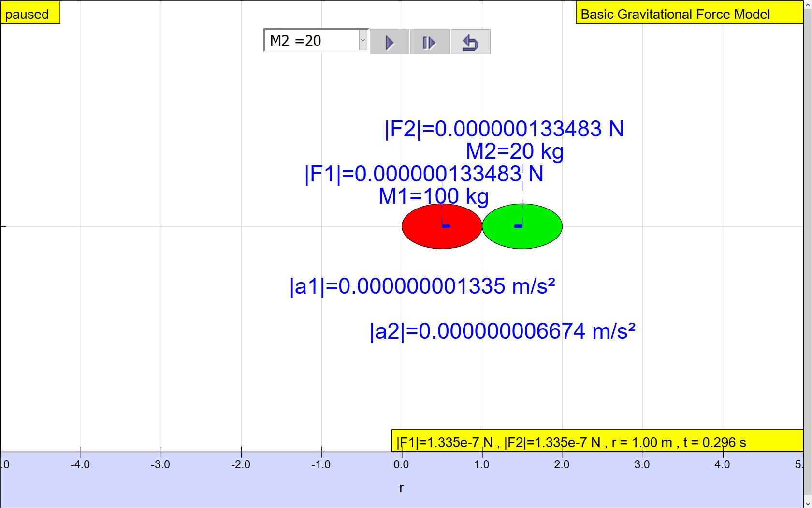The image size is (812, 508).
Task: Click the |a1|=0.000000001335 m/s² label
Action: [422, 286]
